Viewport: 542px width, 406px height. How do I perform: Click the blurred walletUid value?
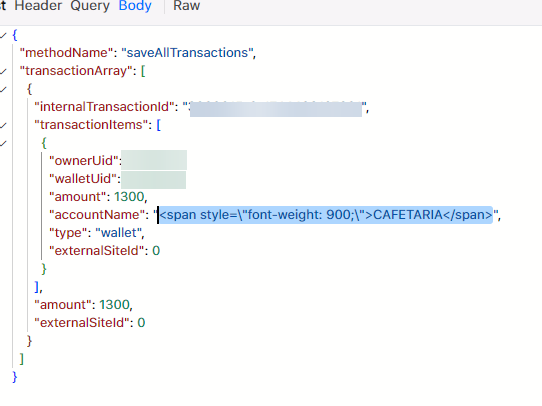pyautogui.click(x=153, y=179)
